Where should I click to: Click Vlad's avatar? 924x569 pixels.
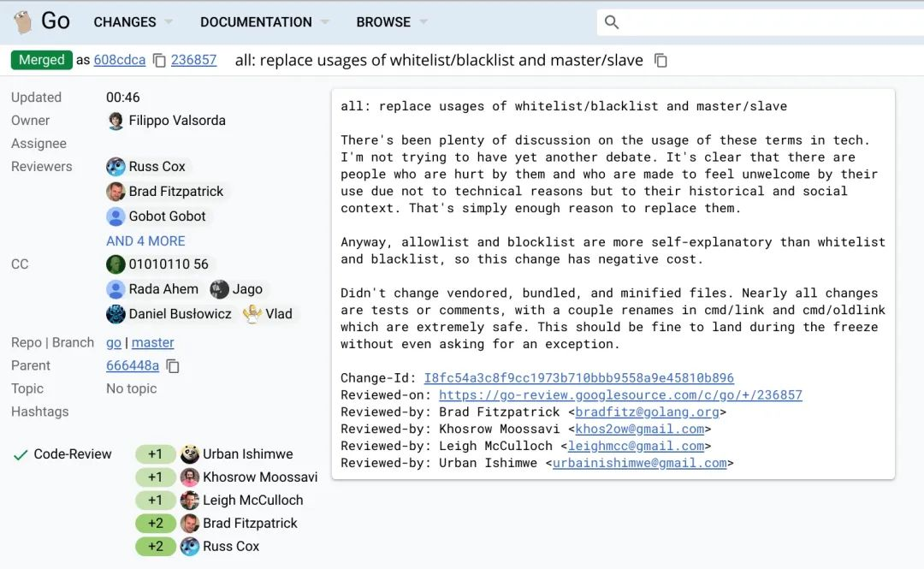(x=252, y=314)
